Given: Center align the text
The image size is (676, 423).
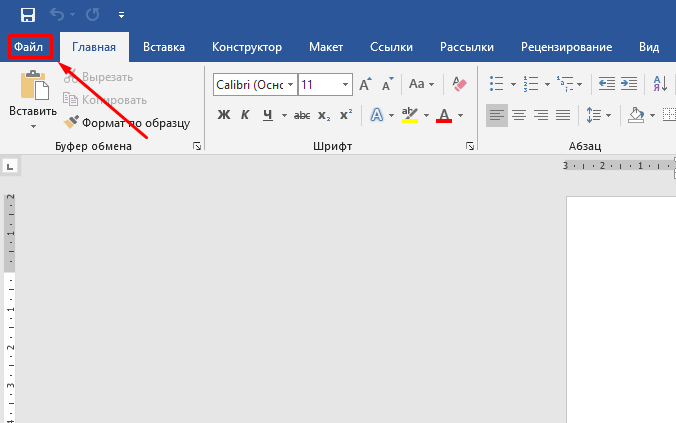Looking at the screenshot, I should tap(519, 115).
